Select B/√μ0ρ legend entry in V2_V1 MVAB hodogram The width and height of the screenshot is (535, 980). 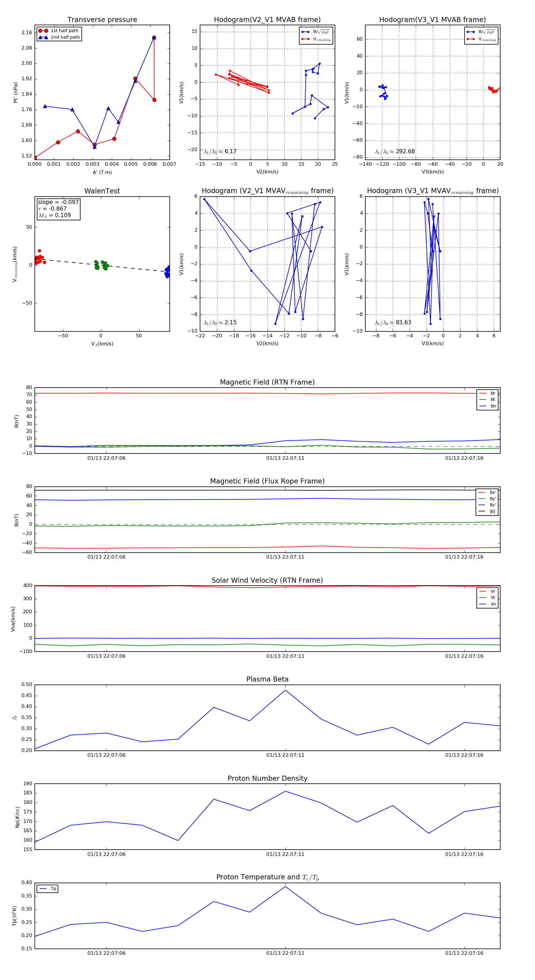tap(316, 32)
